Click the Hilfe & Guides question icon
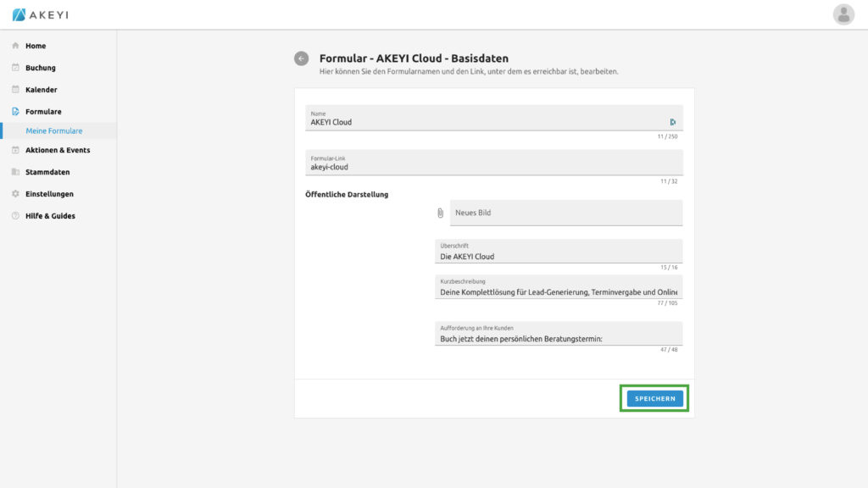868x488 pixels. pyautogui.click(x=15, y=216)
